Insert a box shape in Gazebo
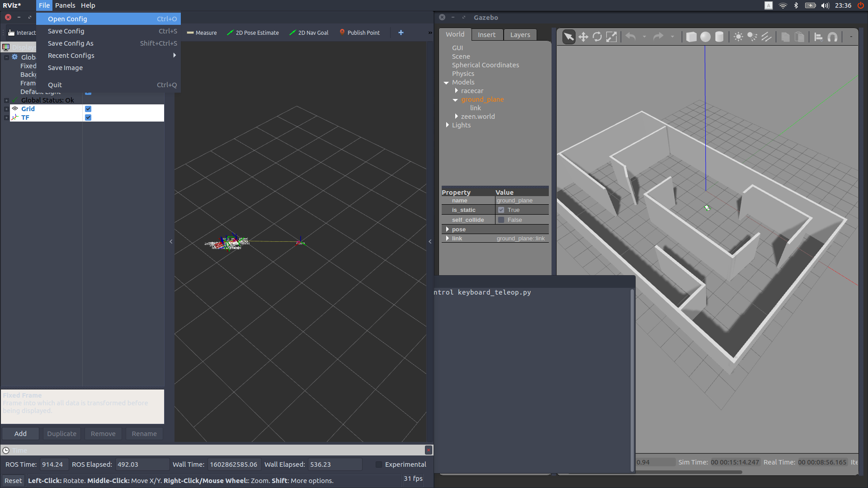The width and height of the screenshot is (868, 488). (691, 37)
